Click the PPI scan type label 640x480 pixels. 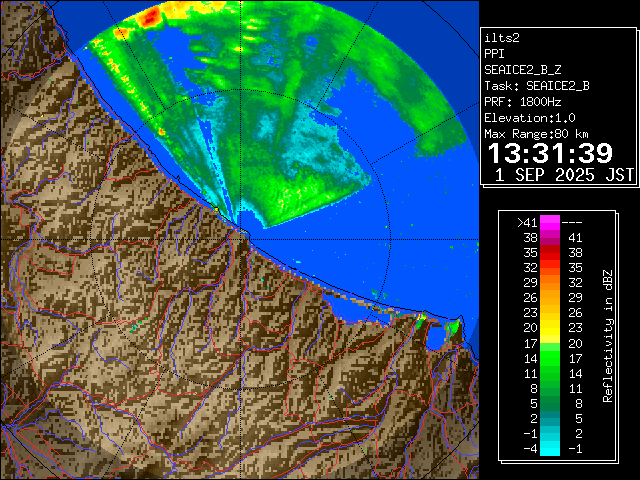[x=495, y=53]
